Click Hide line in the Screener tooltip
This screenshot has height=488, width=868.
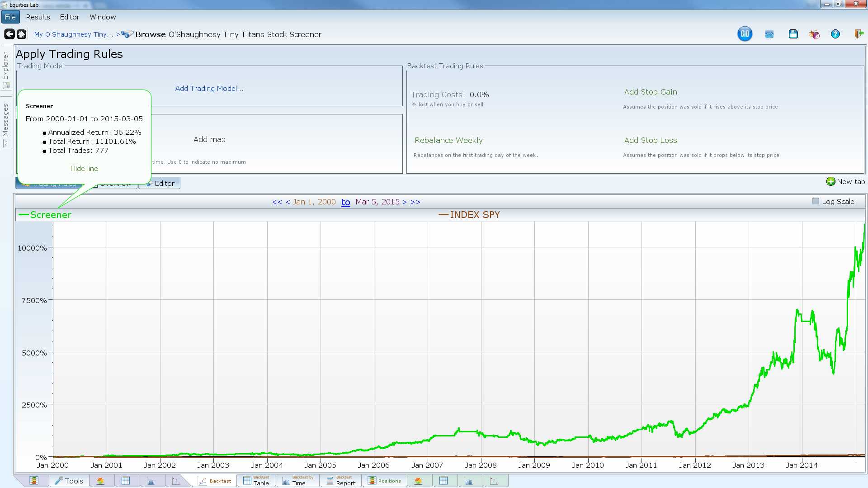[84, 168]
